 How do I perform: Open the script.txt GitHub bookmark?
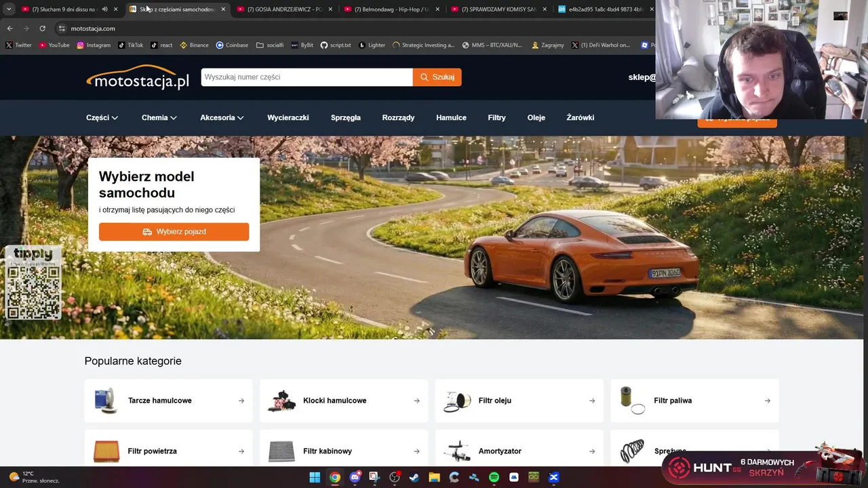click(x=336, y=45)
